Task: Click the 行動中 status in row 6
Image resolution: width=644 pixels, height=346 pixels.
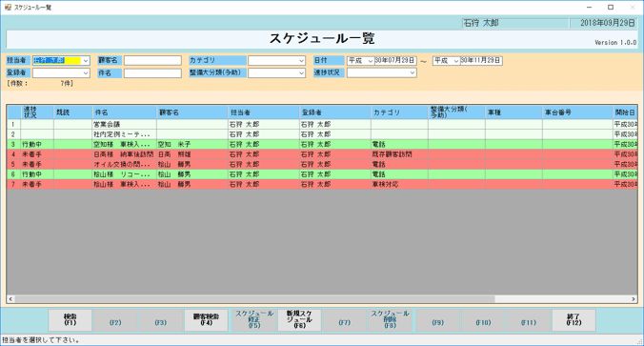Action: point(37,174)
